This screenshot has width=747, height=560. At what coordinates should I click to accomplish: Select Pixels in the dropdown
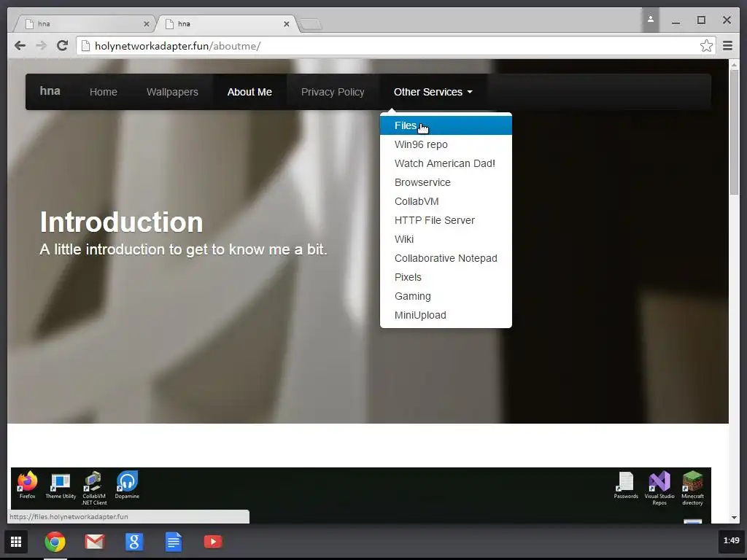pyautogui.click(x=446, y=277)
